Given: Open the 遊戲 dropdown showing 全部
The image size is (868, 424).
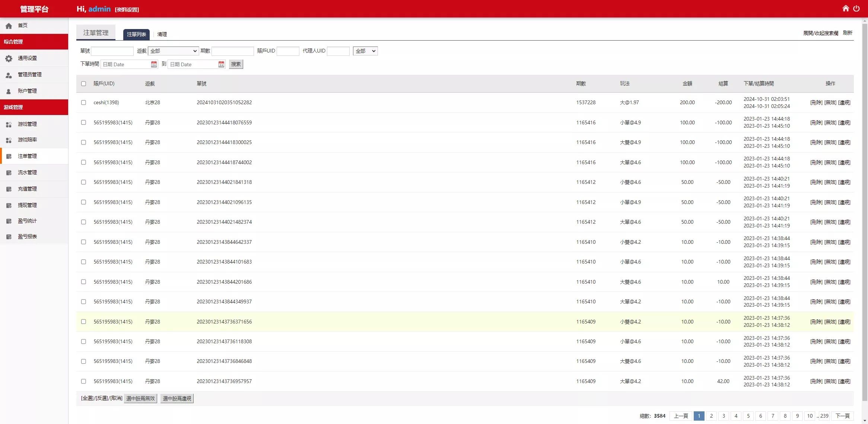Looking at the screenshot, I should pyautogui.click(x=173, y=51).
